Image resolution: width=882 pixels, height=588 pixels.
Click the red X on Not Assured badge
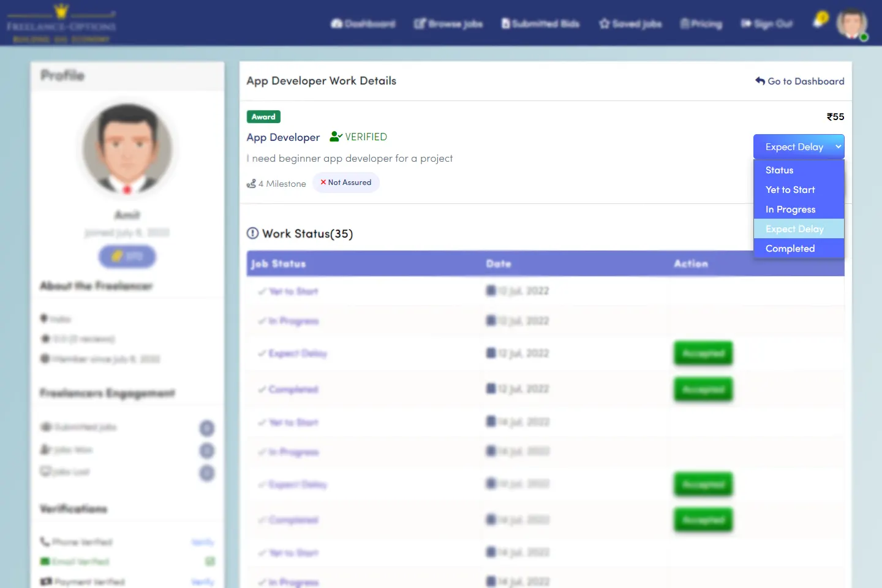(323, 183)
